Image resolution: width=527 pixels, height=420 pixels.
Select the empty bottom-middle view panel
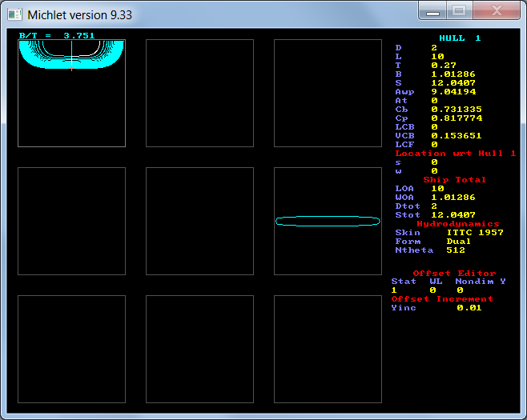(199, 349)
